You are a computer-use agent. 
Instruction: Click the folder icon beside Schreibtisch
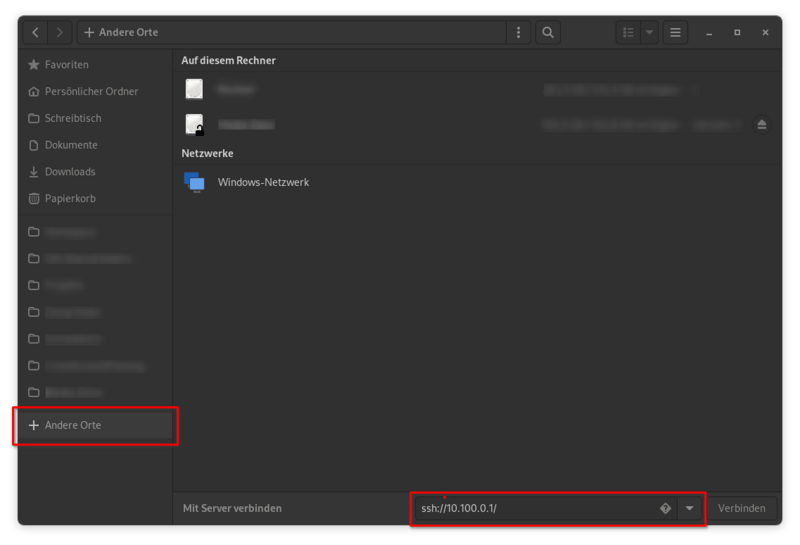(34, 118)
